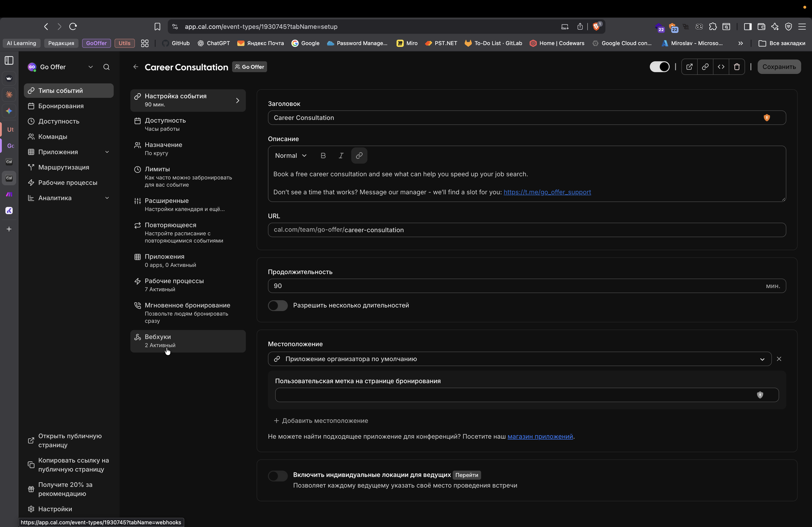This screenshot has width=812, height=527.
Task: Open event preview in new tab icon
Action: pyautogui.click(x=689, y=67)
